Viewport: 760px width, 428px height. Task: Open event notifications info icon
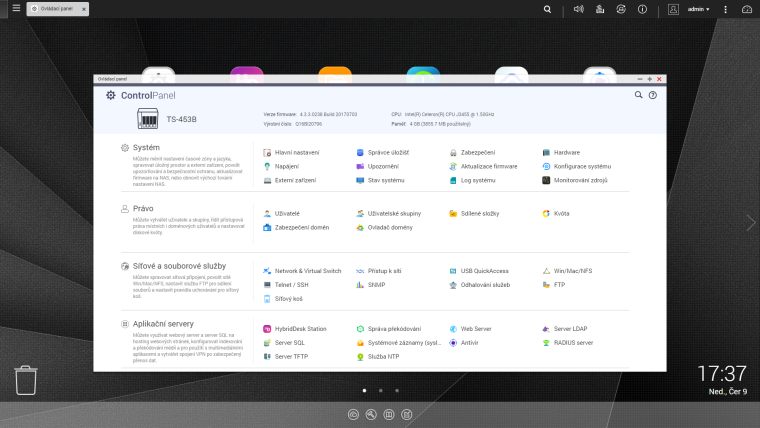(x=642, y=9)
